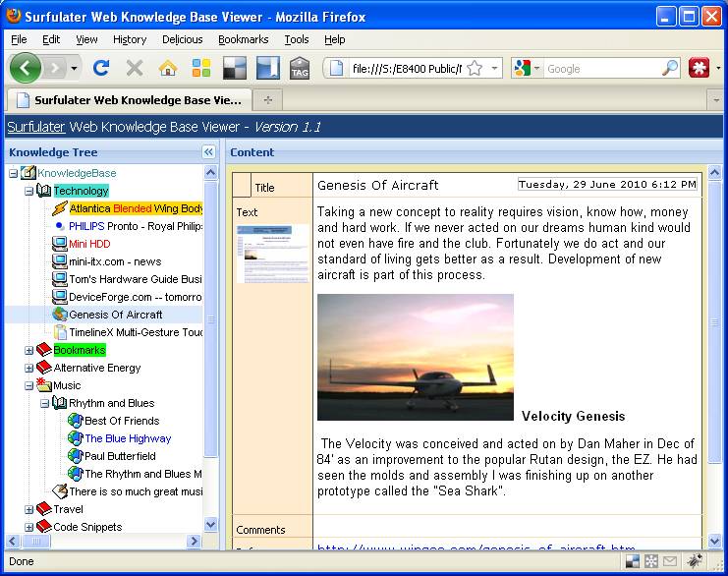Open the History menu
Image resolution: width=728 pixels, height=576 pixels.
(130, 39)
